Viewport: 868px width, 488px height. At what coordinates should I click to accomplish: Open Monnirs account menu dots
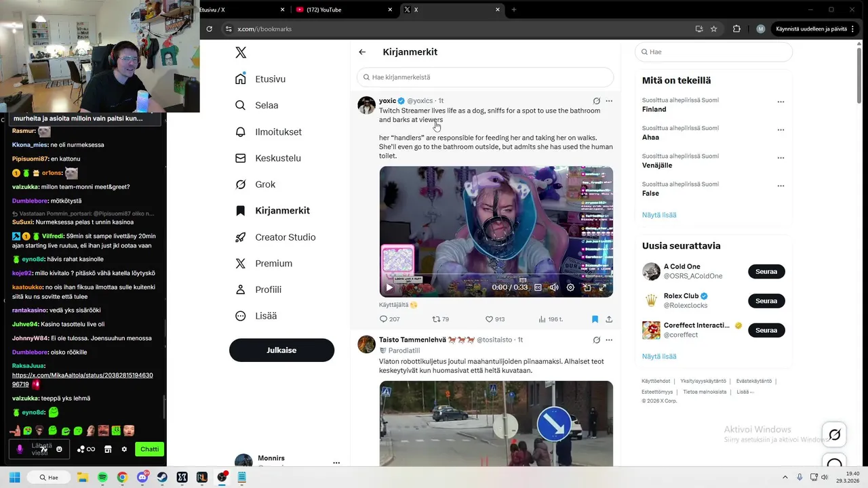click(x=336, y=463)
